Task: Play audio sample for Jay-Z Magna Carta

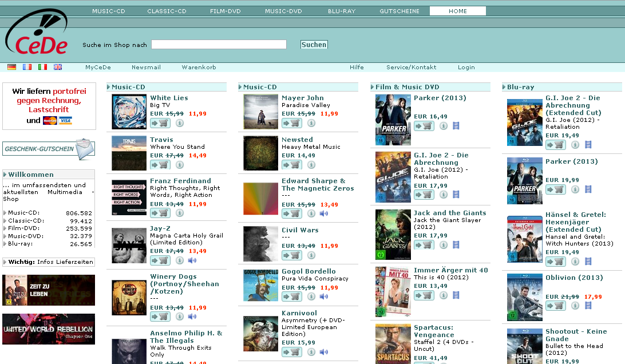Action: (x=192, y=260)
